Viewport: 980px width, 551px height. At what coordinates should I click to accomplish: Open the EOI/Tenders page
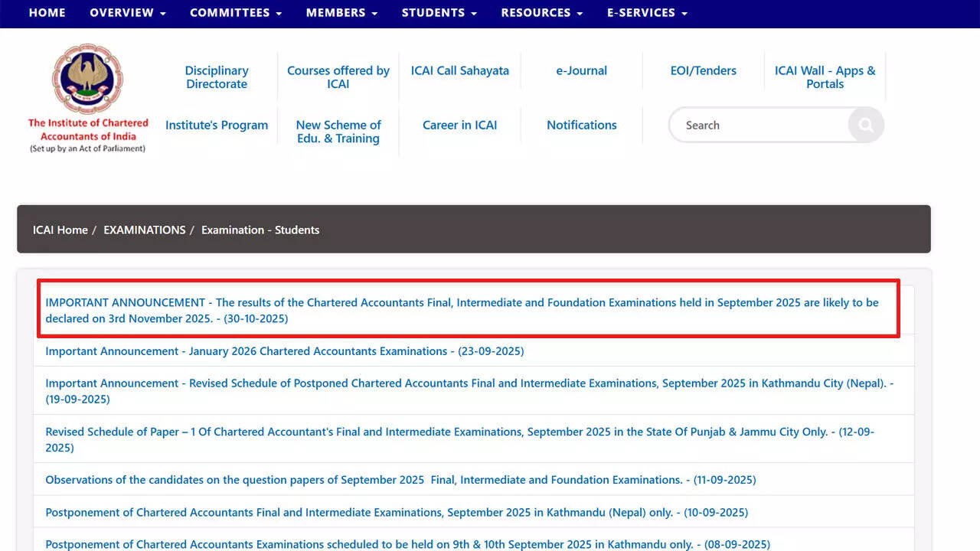pos(703,70)
